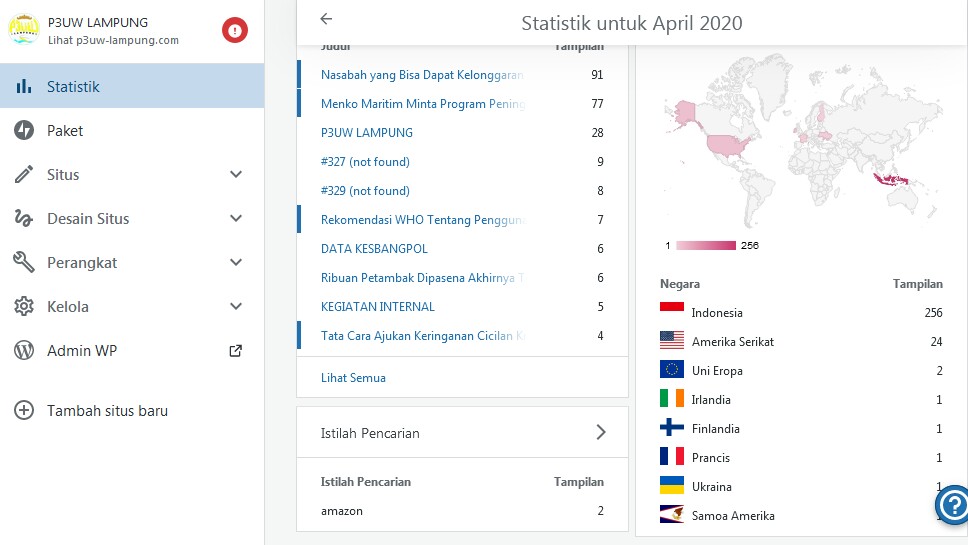Click view count 91 in the posts list
968x545 pixels.
pos(597,75)
